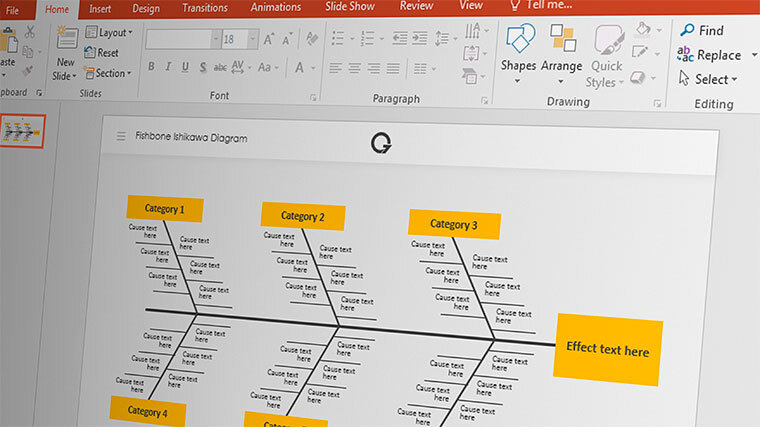Click the Format Painter brush icon
The width and height of the screenshot is (760, 427).
click(28, 71)
